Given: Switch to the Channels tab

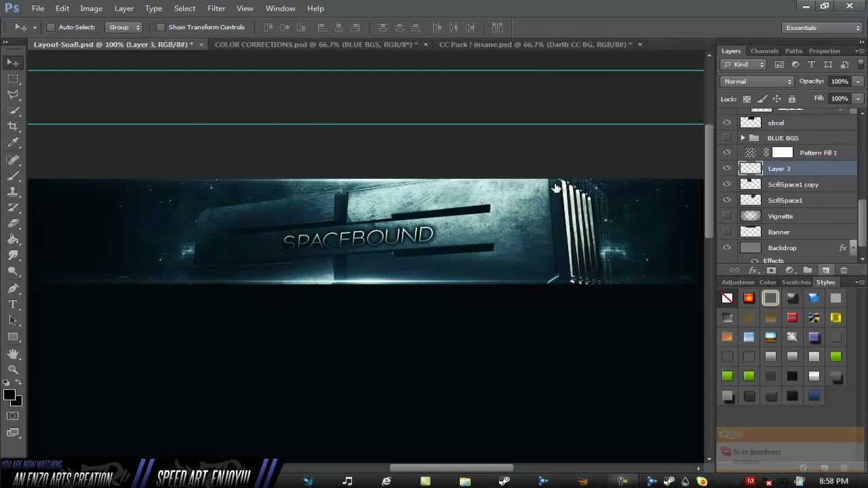Looking at the screenshot, I should coord(764,51).
